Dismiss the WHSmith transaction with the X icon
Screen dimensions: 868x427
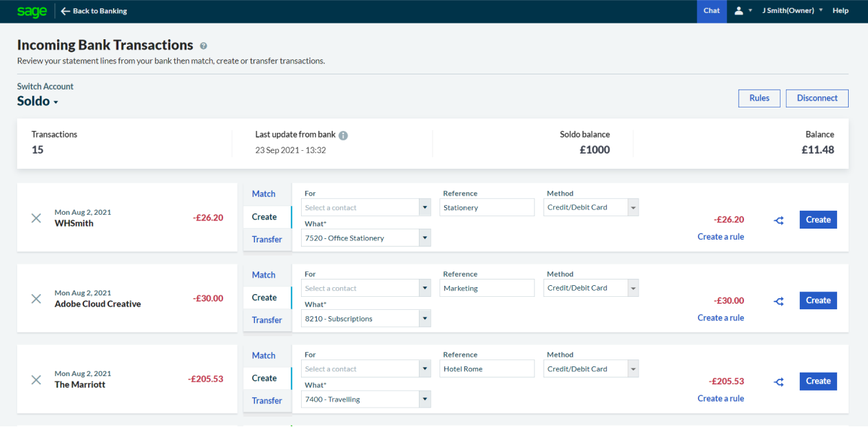[37, 218]
